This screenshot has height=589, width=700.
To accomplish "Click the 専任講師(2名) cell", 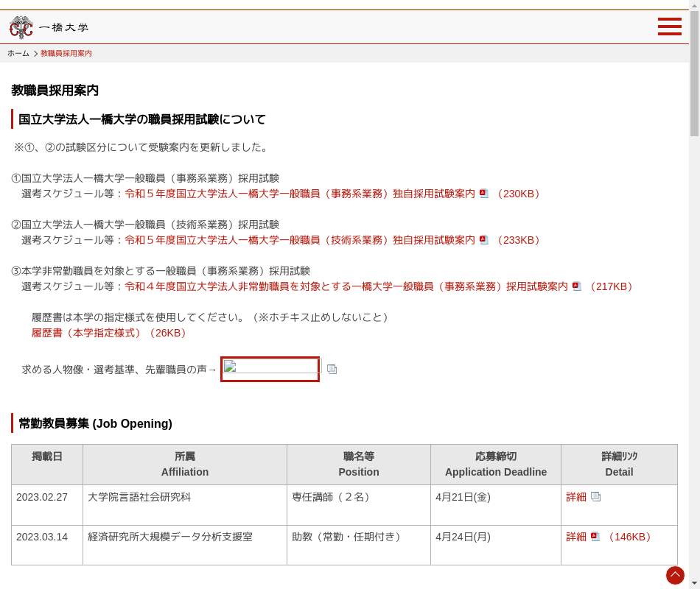I will pos(359,505).
